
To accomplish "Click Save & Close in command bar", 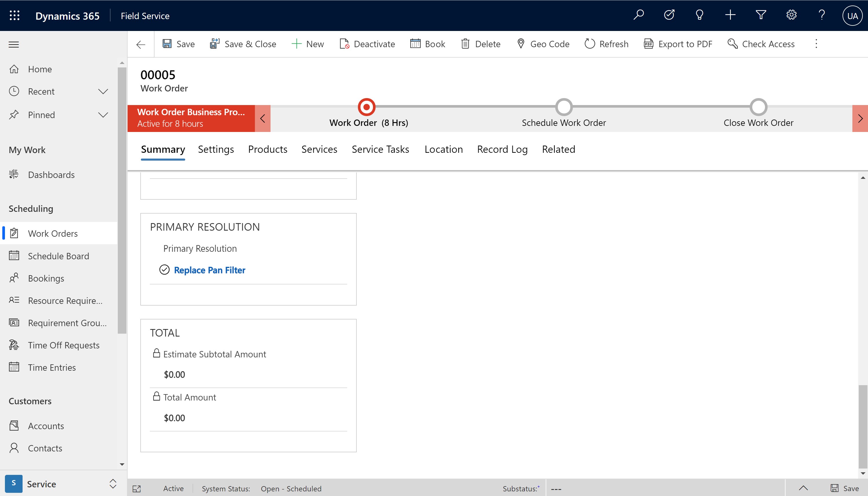I will click(243, 44).
